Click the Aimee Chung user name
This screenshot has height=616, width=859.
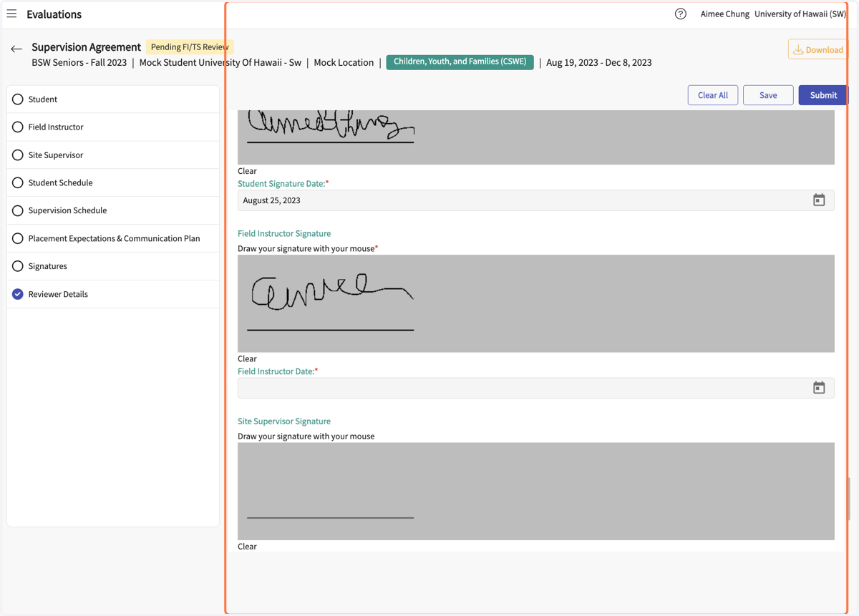point(724,14)
